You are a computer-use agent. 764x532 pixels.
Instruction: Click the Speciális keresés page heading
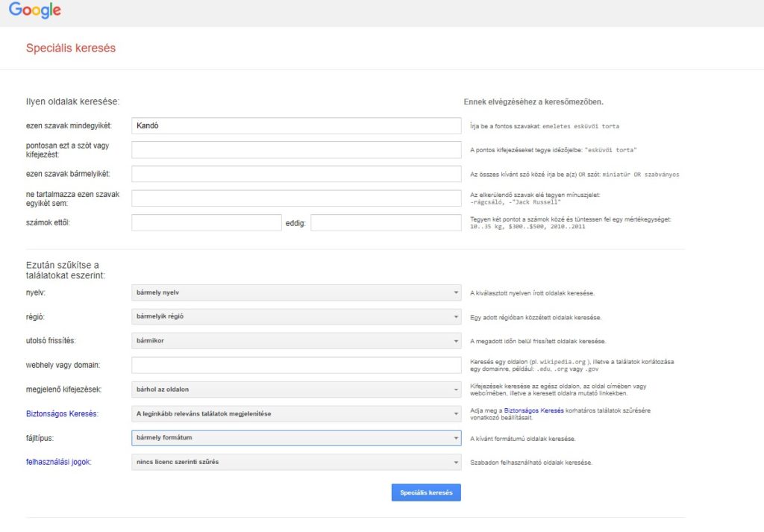click(x=71, y=48)
